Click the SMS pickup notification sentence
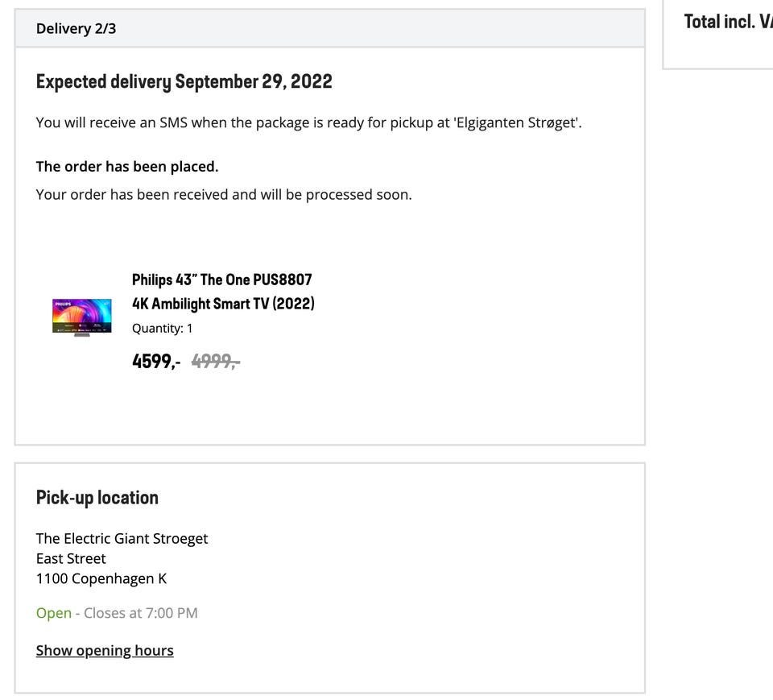 [308, 123]
